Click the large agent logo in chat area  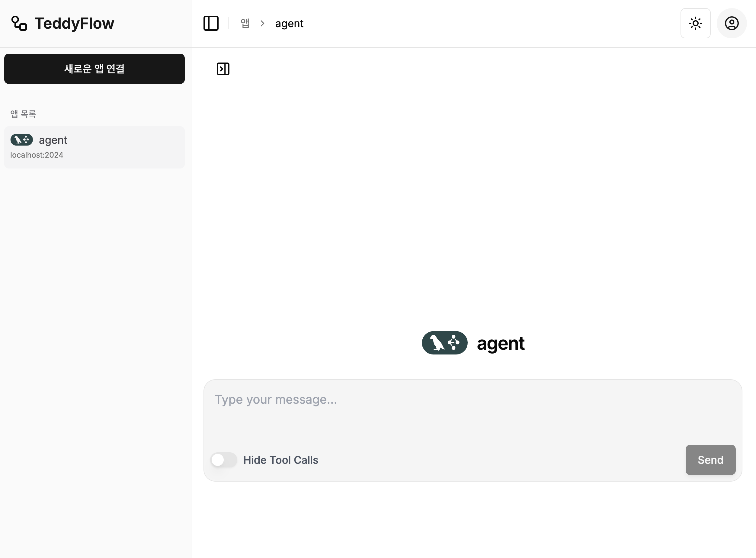coord(444,343)
